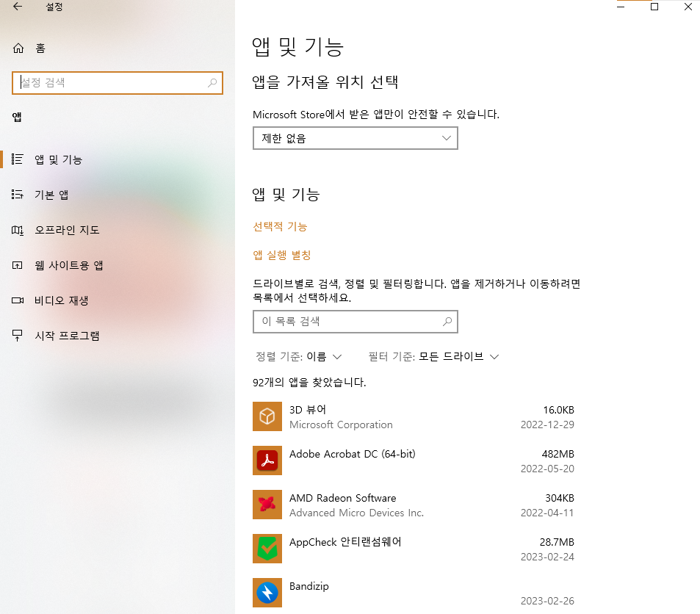Screen dimensions: 700x614
Task: Focus the 설정 검색 search field
Action: pyautogui.click(x=118, y=82)
